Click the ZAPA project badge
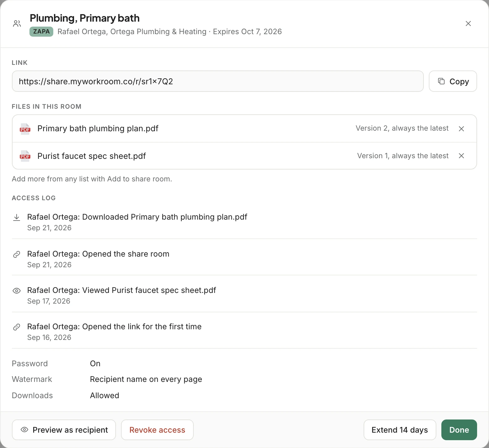 41,32
